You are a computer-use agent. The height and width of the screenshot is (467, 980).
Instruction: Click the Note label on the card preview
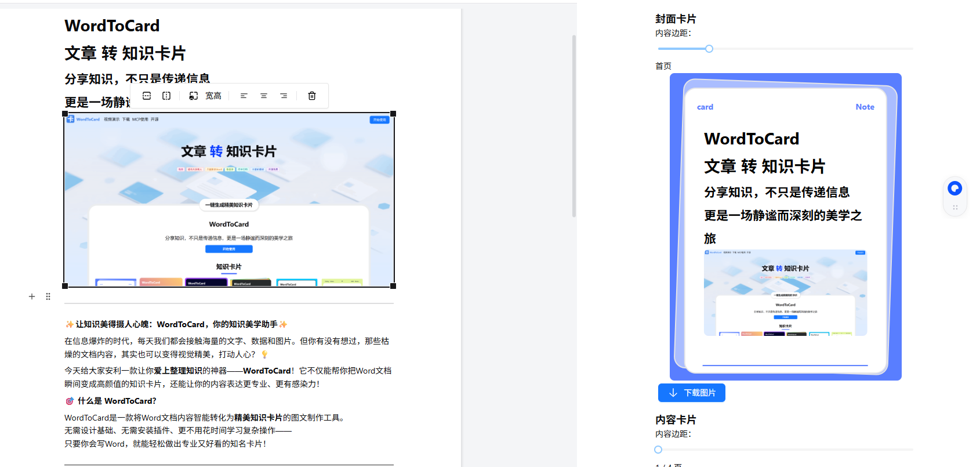point(865,107)
